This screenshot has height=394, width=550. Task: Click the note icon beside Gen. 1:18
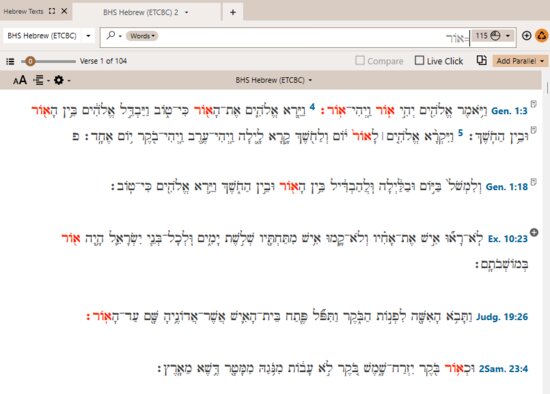click(x=534, y=182)
